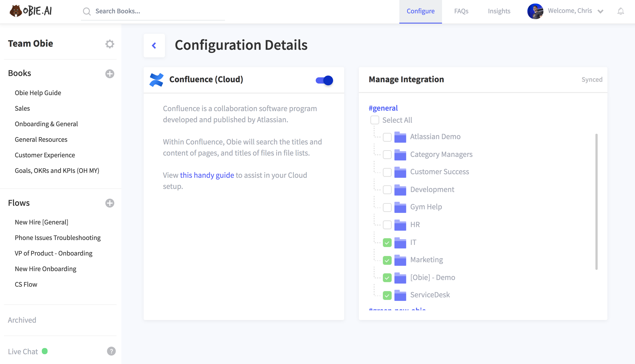Viewport: 635px width, 364px height.
Task: Check the Customer Success checkbox
Action: [387, 172]
